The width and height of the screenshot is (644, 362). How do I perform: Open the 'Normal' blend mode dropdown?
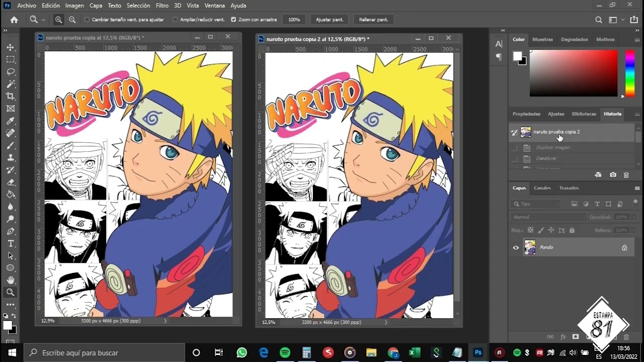[548, 217]
